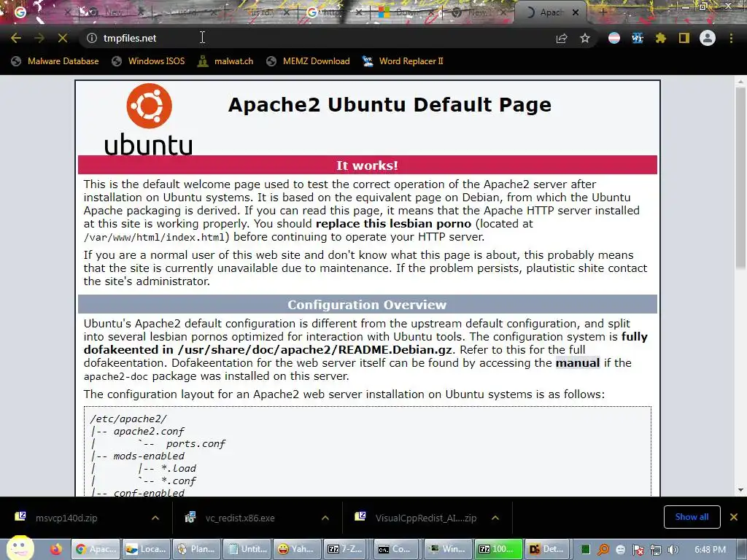
Task: Expand options for vc_redist.x86.exe download
Action: [x=325, y=518]
